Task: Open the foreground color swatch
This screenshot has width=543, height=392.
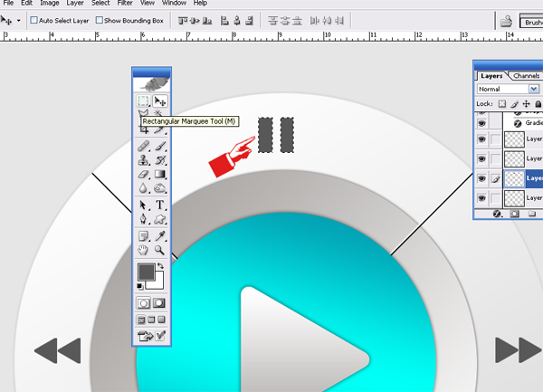Action: click(x=146, y=272)
